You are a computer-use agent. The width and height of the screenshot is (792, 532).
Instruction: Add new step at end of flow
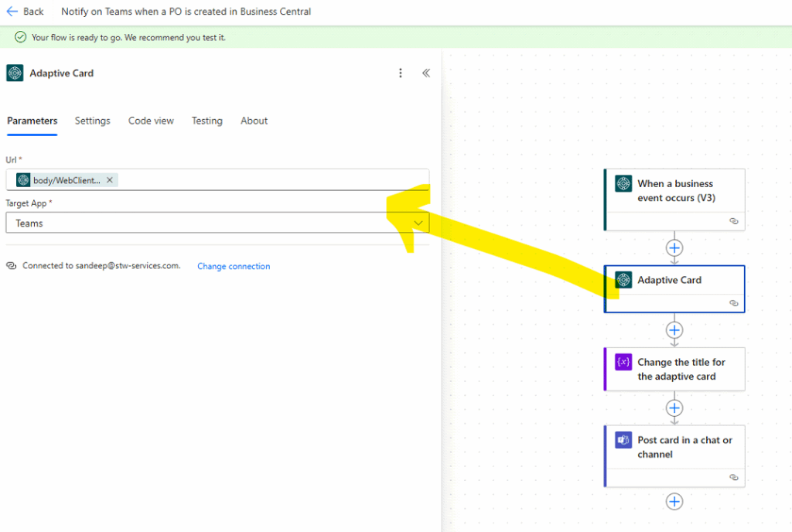click(x=674, y=501)
